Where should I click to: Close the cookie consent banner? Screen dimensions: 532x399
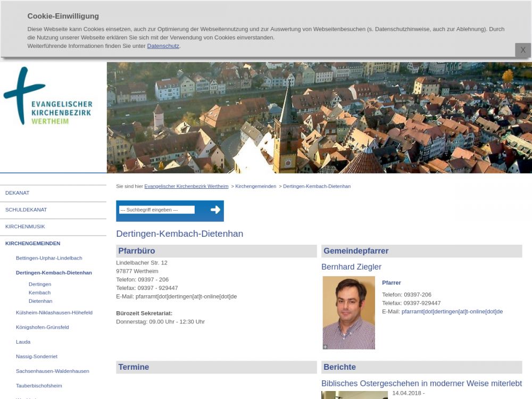pos(522,50)
